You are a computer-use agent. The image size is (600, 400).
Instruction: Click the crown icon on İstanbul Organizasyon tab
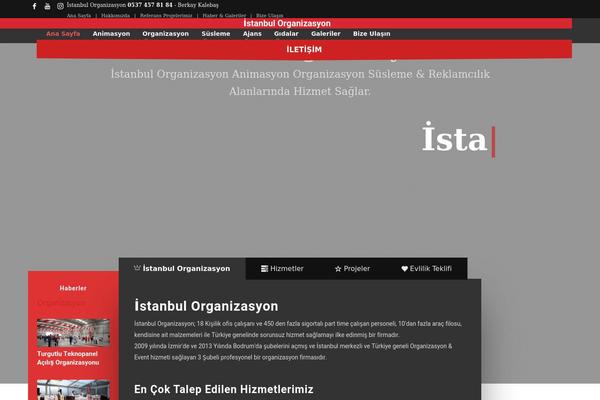tap(137, 268)
